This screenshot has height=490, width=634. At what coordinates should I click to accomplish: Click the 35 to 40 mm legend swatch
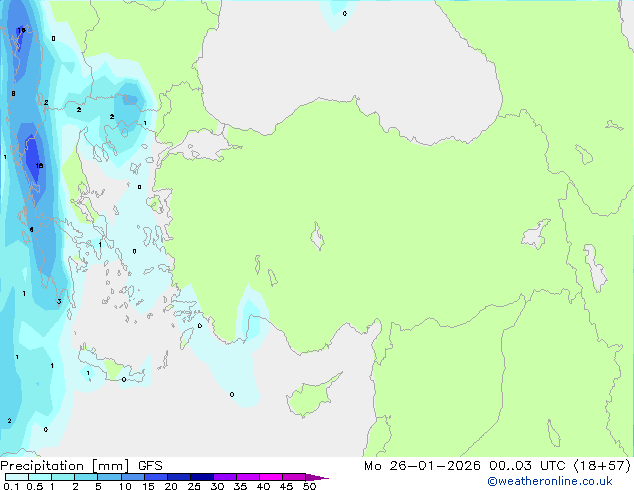pyautogui.click(x=248, y=477)
